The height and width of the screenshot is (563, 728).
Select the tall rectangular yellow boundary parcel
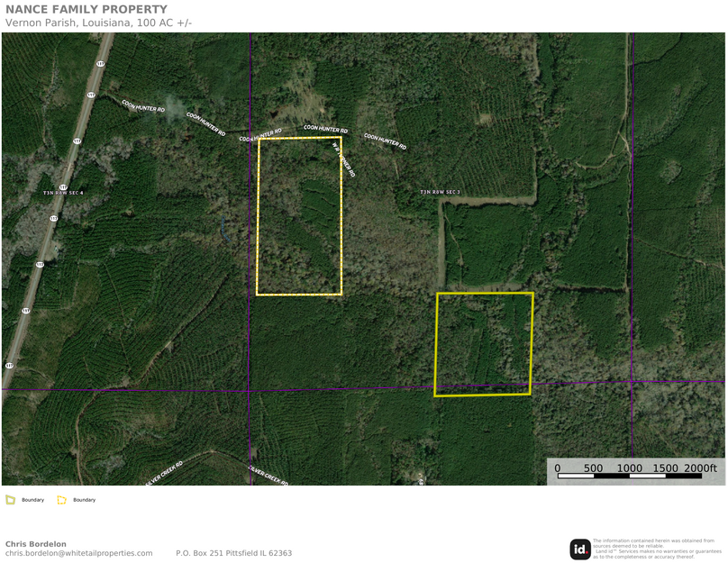(x=299, y=216)
